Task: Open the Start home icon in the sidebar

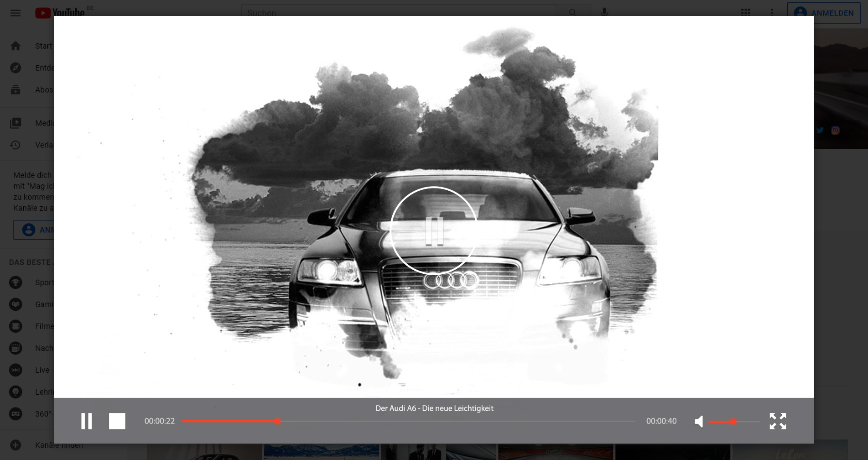Action: (x=16, y=46)
